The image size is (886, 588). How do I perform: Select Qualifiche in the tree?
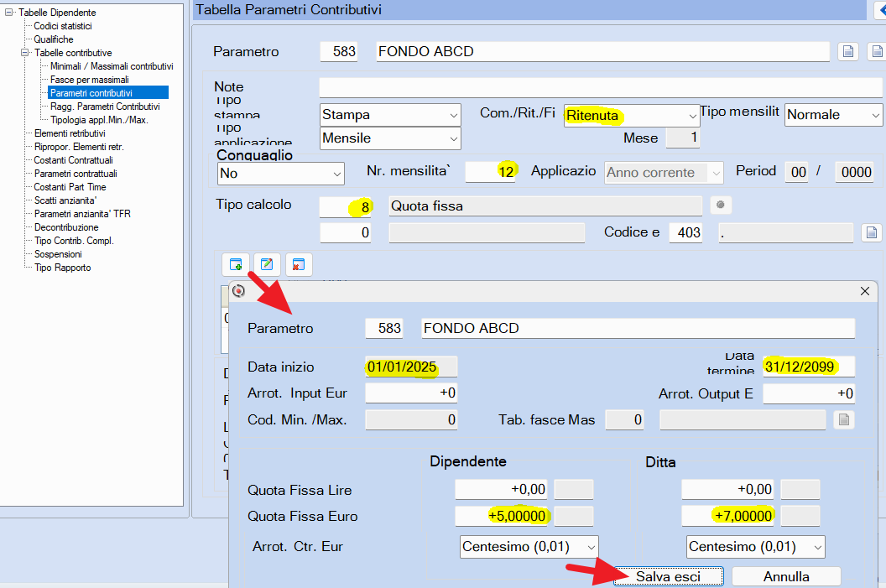[54, 39]
